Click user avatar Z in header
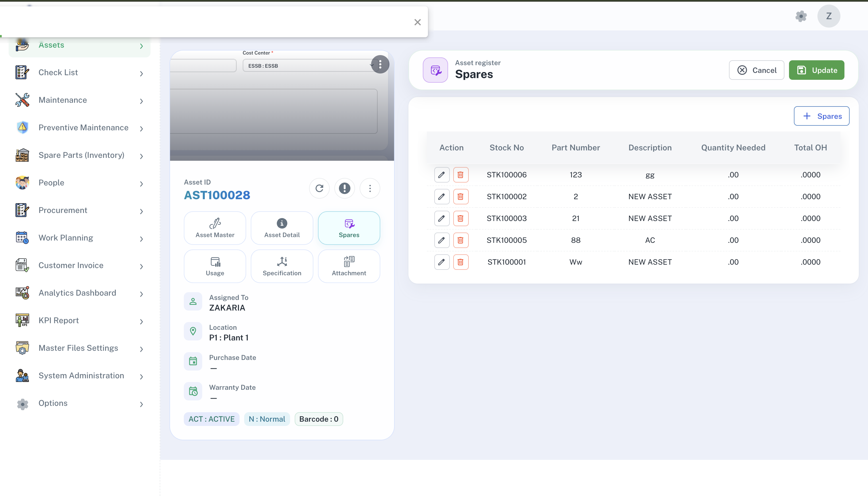The height and width of the screenshot is (496, 868). point(828,16)
